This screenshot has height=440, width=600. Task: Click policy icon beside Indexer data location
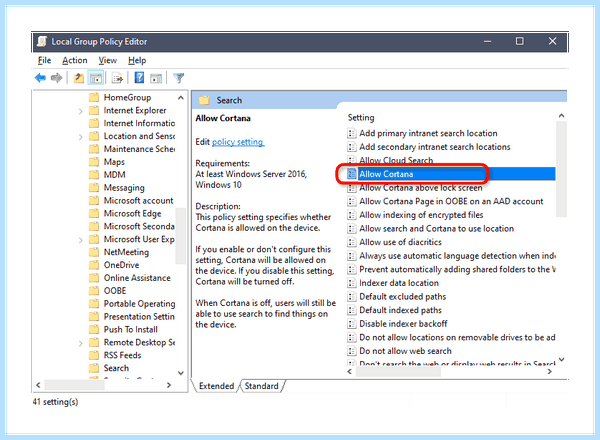(x=351, y=283)
